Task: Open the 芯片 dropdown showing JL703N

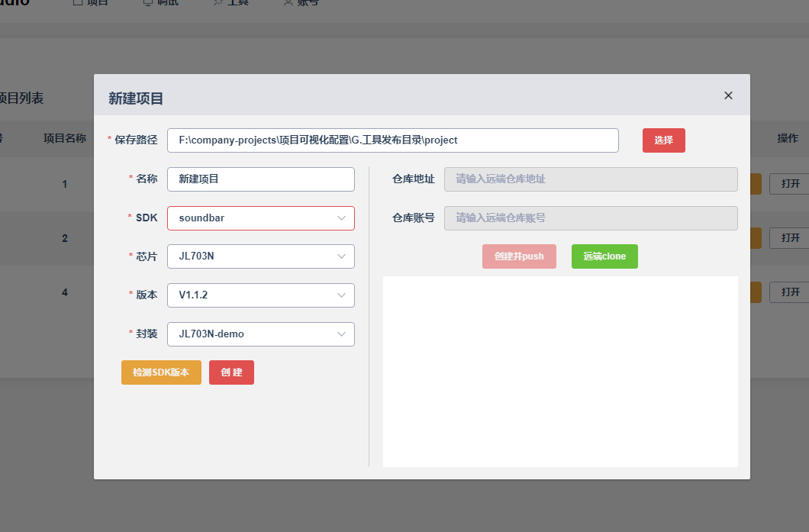Action: coord(260,256)
